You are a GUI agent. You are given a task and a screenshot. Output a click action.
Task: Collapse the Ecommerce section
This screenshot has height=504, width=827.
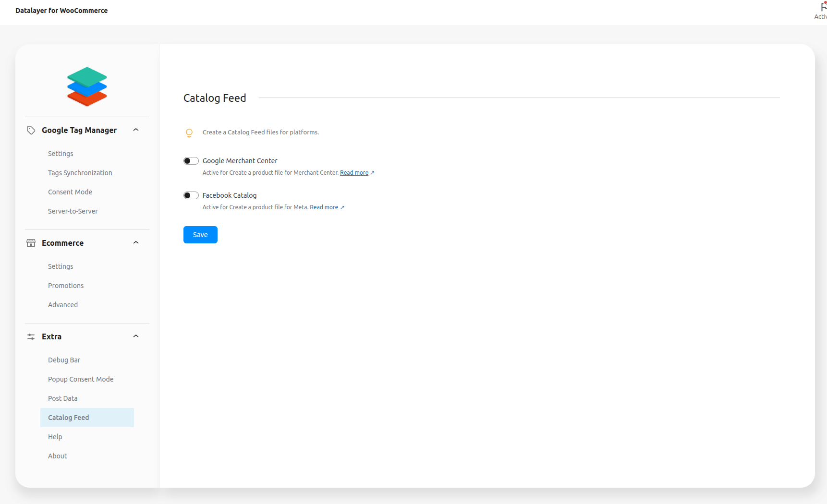click(x=136, y=242)
